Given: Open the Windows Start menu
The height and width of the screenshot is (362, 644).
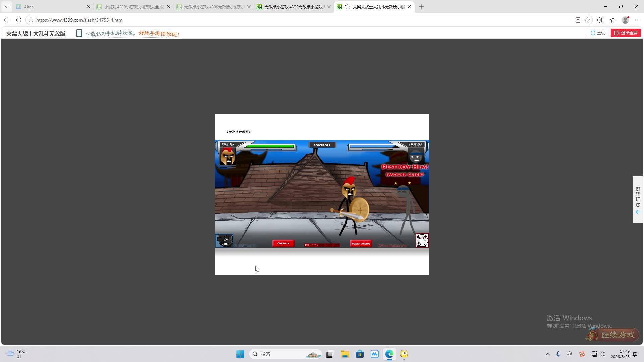Looking at the screenshot, I should tap(240, 354).
